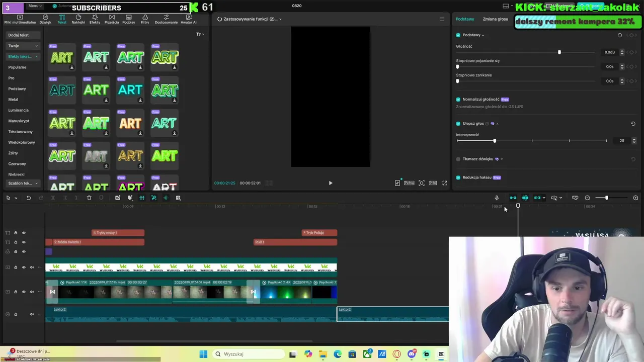Viewport: 644px width, 362px height.
Task: Open the Pliki multimedialne tab
Action: point(20,19)
